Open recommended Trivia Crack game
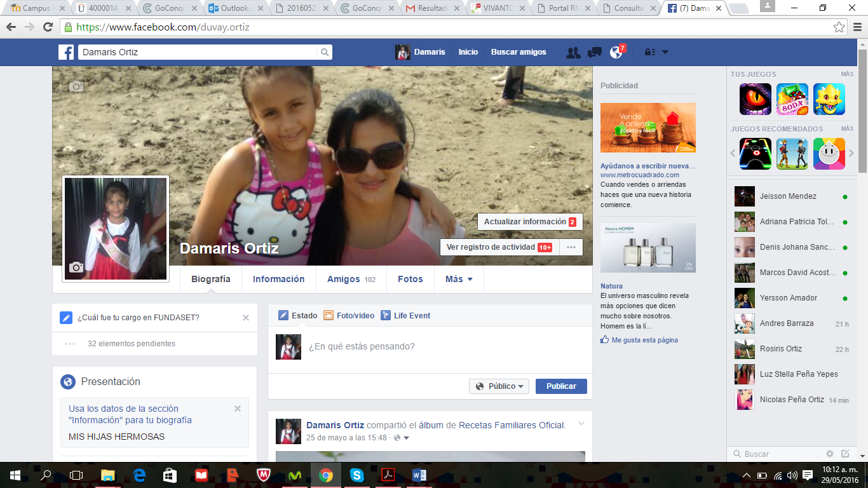This screenshot has height=488, width=868. coord(829,154)
